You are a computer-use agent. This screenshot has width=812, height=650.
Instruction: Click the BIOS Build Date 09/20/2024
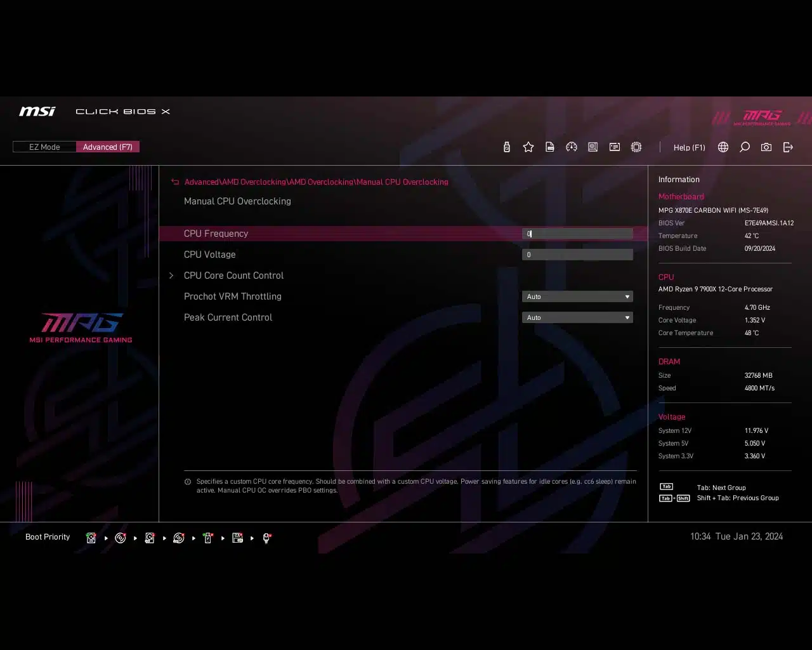point(760,248)
